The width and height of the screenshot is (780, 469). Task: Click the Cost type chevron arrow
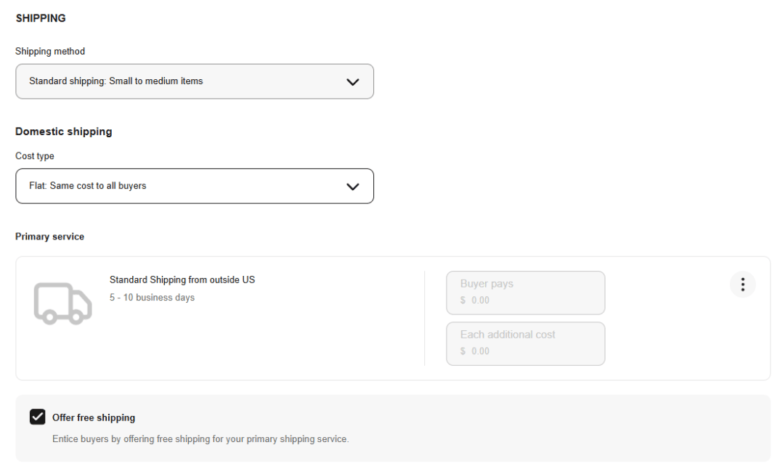[352, 186]
